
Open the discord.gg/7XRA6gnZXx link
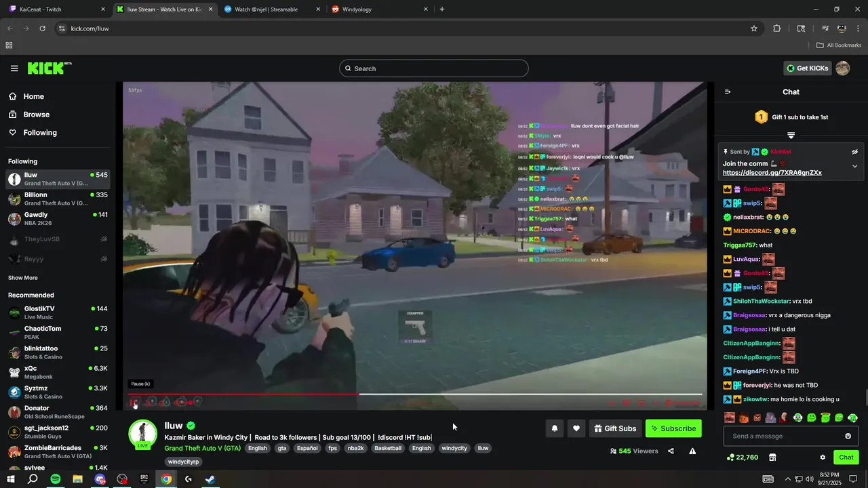pos(772,173)
